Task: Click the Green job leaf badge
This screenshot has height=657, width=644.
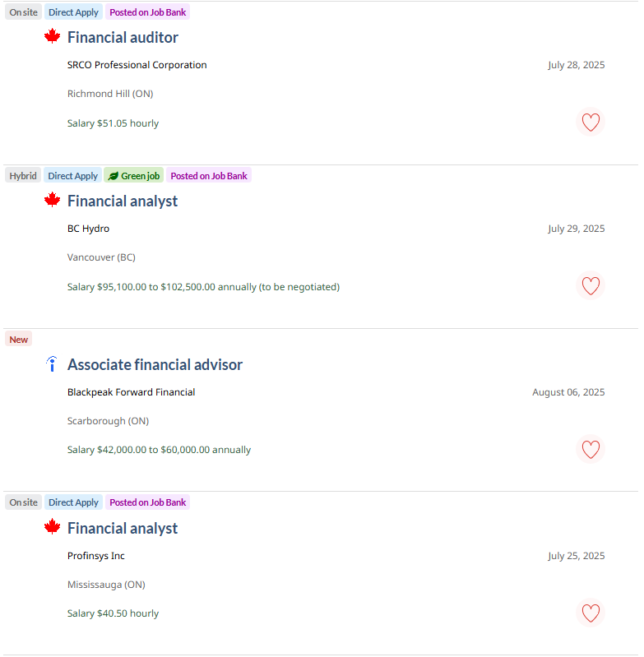Action: click(134, 176)
